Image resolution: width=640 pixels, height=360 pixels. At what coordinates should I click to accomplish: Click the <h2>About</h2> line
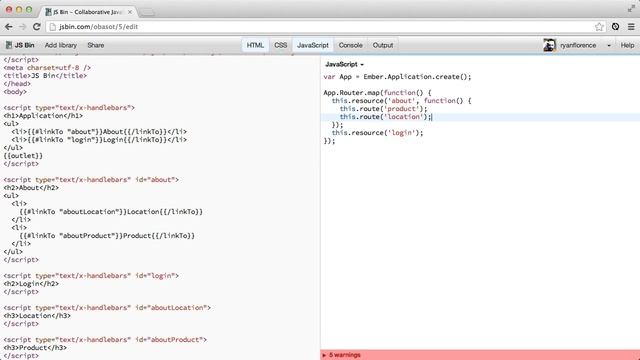[31, 188]
